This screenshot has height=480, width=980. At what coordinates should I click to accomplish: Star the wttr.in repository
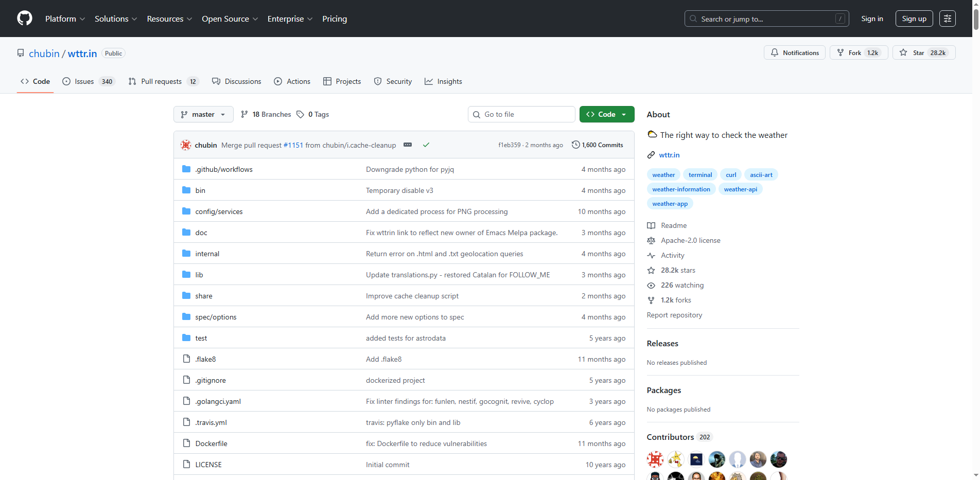(924, 52)
